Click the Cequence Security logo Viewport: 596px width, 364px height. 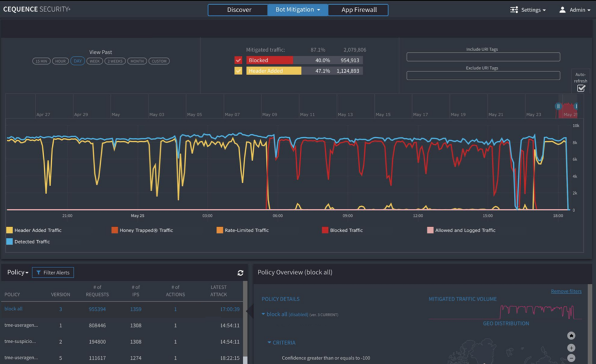click(36, 9)
